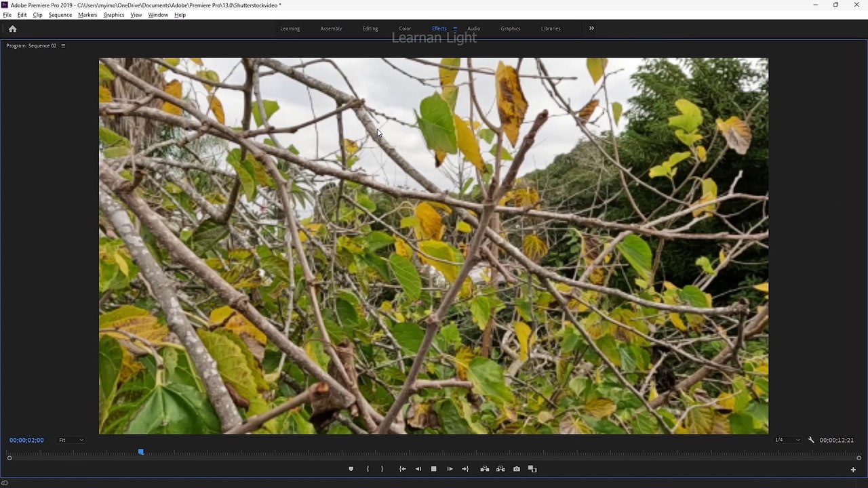
Task: Click the Mark In bracket icon
Action: click(x=368, y=469)
